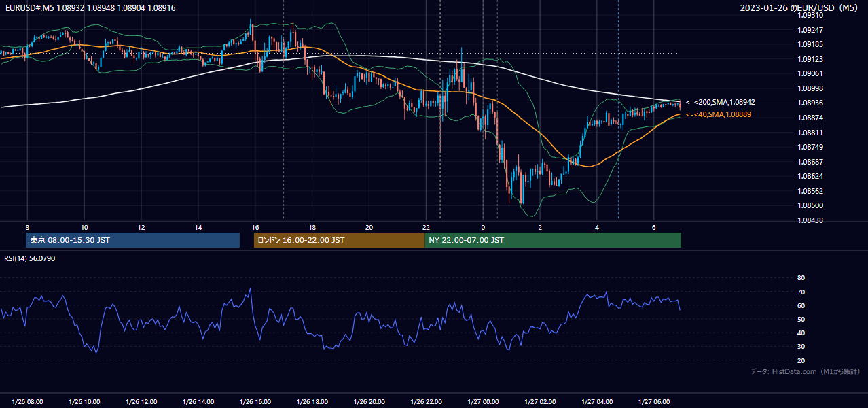
Task: Click the RSI scale value 40
Action: point(801,333)
